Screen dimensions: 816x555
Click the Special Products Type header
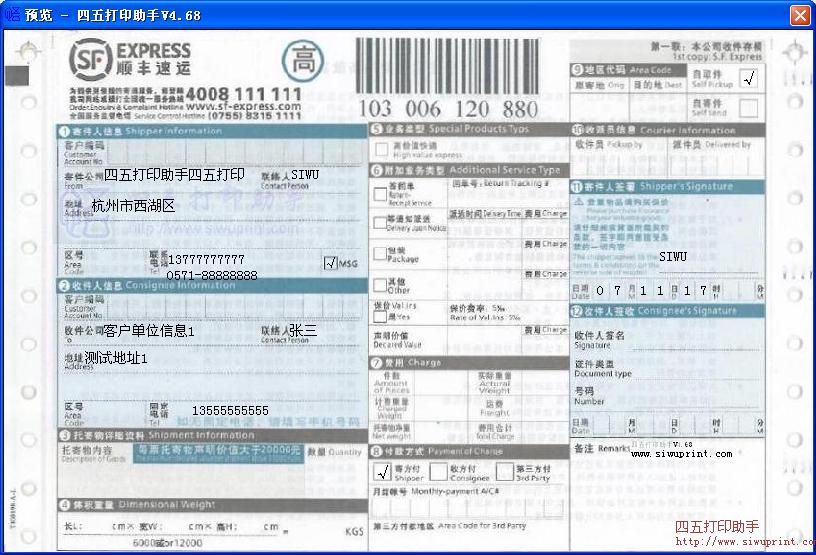pyautogui.click(x=469, y=129)
